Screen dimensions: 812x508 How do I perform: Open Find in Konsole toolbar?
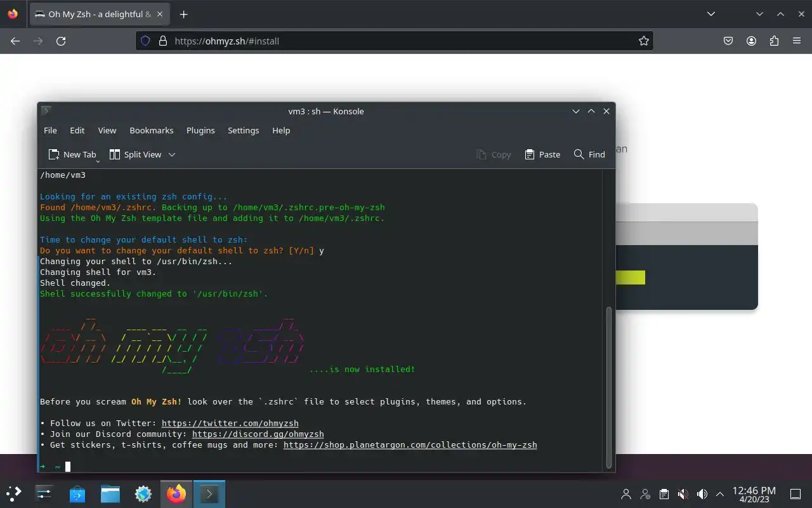[x=589, y=154]
